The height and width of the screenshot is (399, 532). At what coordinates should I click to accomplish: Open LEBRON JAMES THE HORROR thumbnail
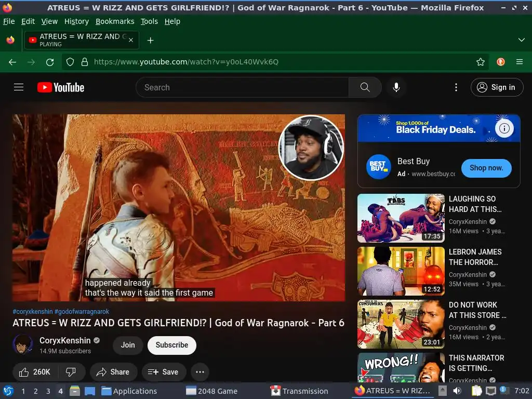pos(401,271)
